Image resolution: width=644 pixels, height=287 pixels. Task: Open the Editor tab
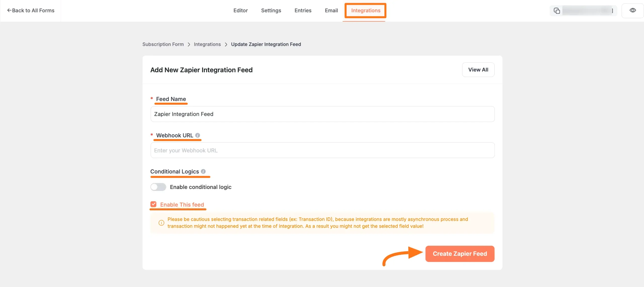tap(240, 10)
